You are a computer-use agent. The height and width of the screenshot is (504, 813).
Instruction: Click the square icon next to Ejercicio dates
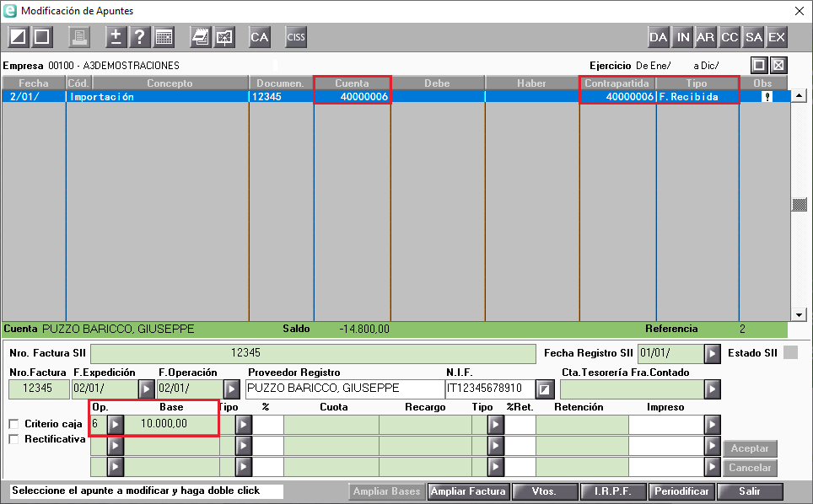[759, 65]
